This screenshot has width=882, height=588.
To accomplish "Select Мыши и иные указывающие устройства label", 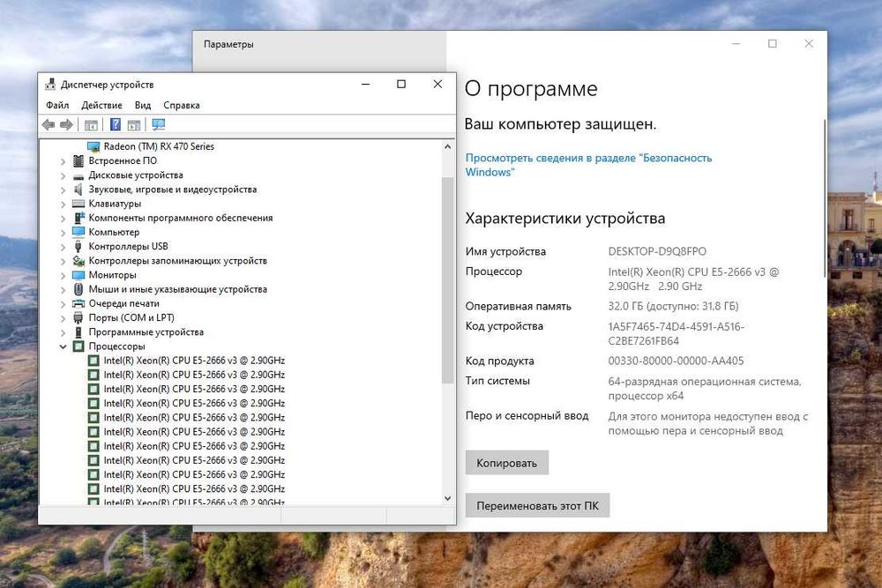I will (x=178, y=289).
